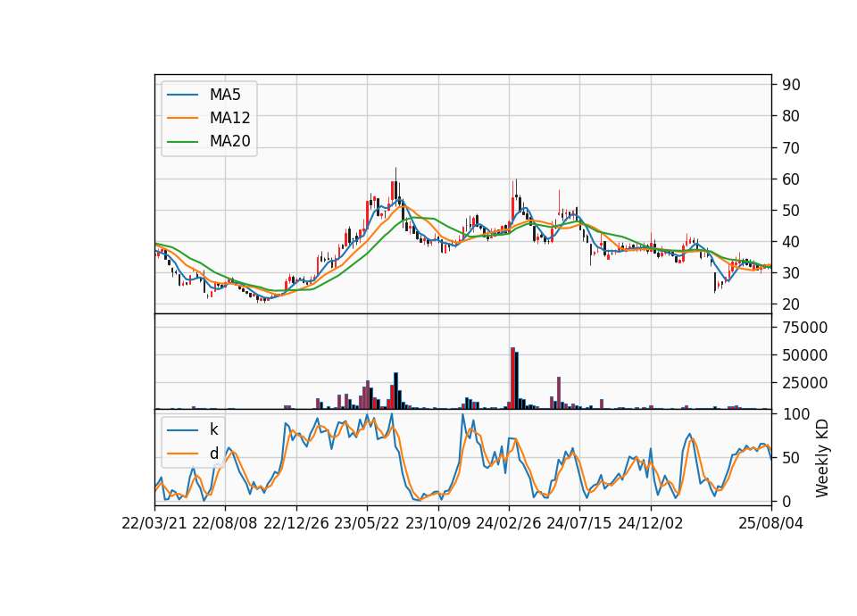Click the 23/05/22 date tick label

tap(367, 523)
